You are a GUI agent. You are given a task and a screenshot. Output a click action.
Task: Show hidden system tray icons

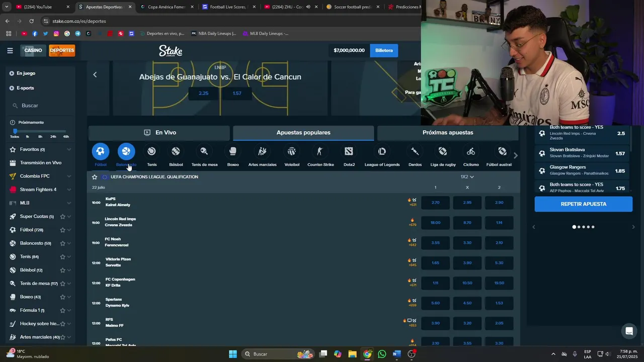pos(553,354)
